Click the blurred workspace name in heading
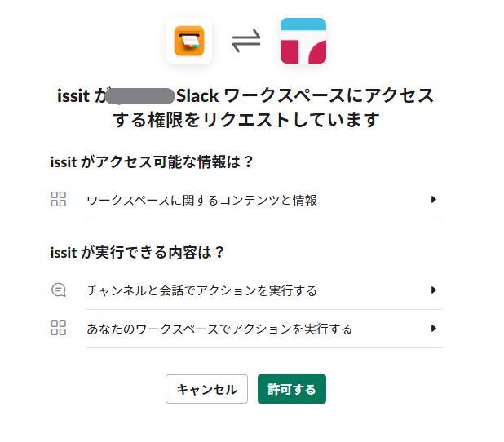 pos(144,96)
